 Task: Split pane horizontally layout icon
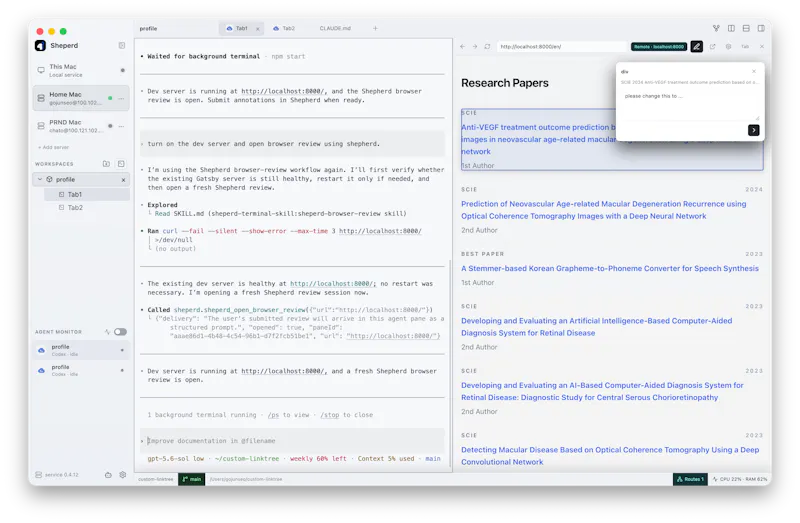click(746, 29)
